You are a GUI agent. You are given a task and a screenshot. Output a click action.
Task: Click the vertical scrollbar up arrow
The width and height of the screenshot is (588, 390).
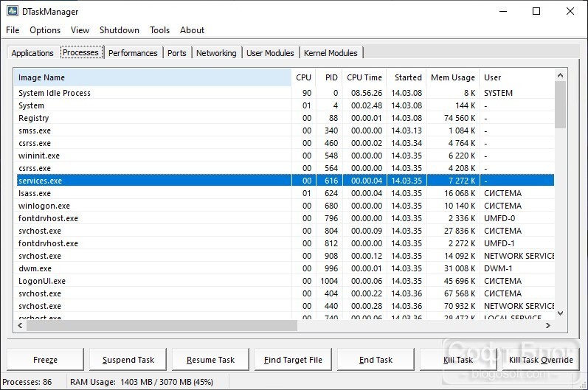click(x=560, y=75)
